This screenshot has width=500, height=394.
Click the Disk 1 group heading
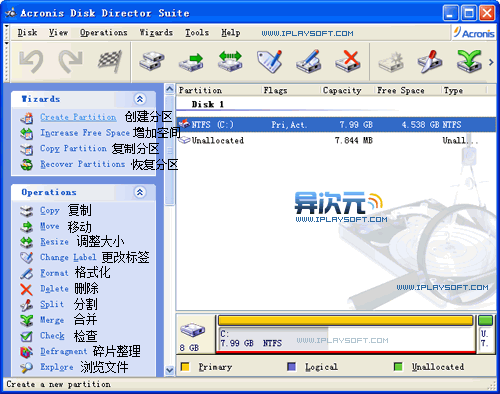coord(207,105)
